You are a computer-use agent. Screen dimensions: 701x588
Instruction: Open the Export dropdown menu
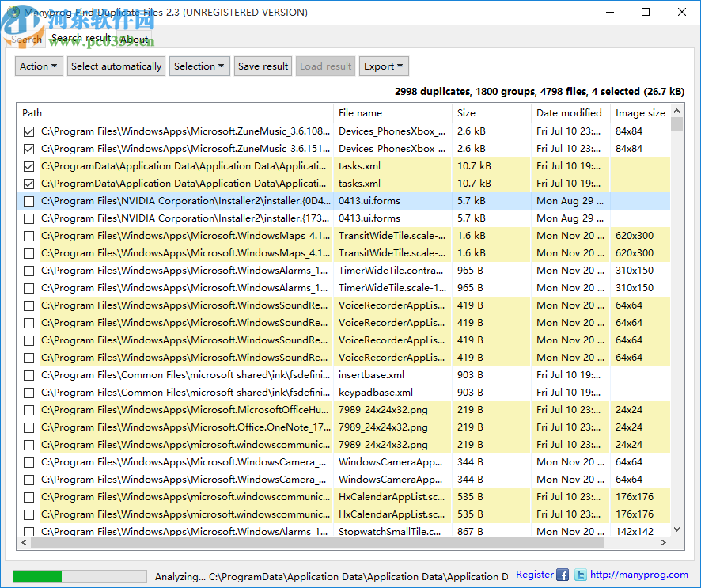(x=384, y=66)
